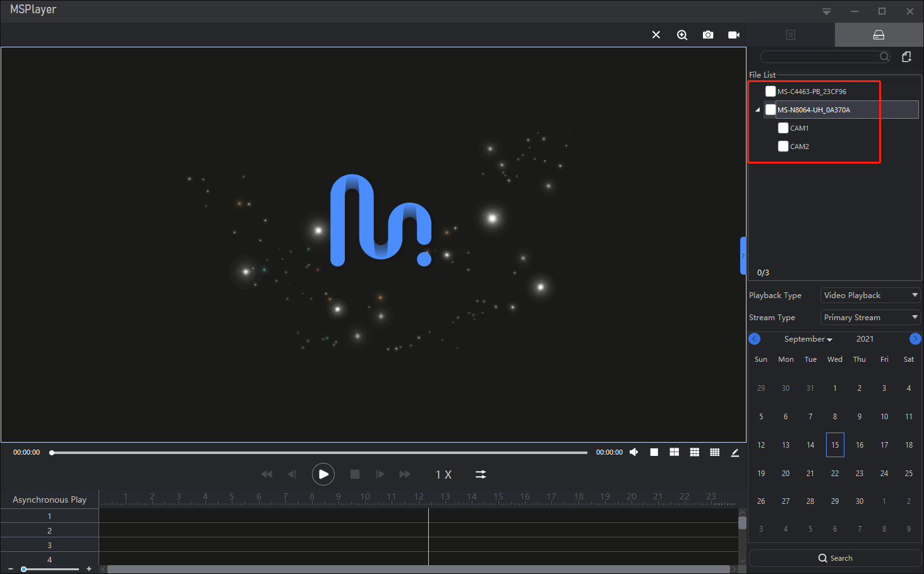The width and height of the screenshot is (924, 574).
Task: Switch to sixteen-window layout
Action: click(x=715, y=452)
